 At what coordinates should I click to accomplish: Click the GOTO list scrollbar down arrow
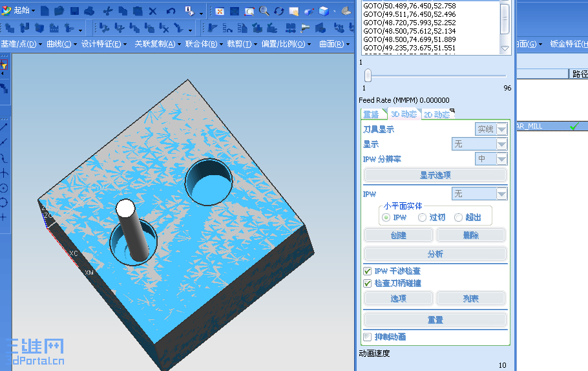[x=505, y=48]
